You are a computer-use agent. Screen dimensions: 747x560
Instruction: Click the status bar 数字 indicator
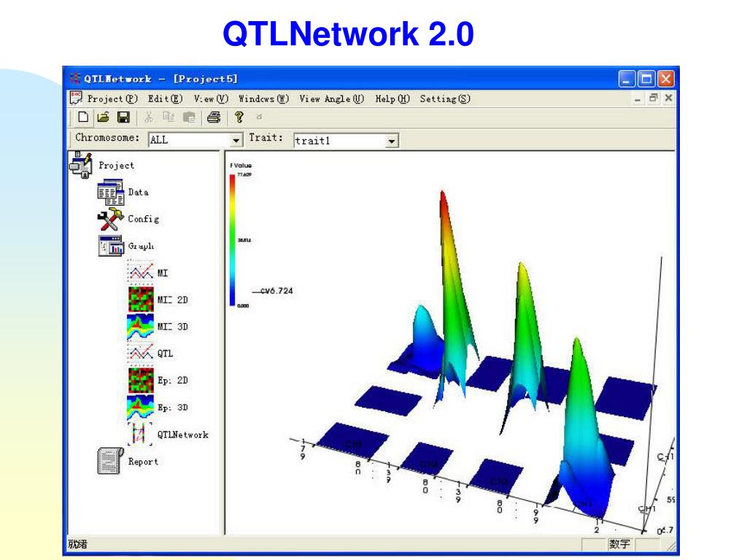620,544
